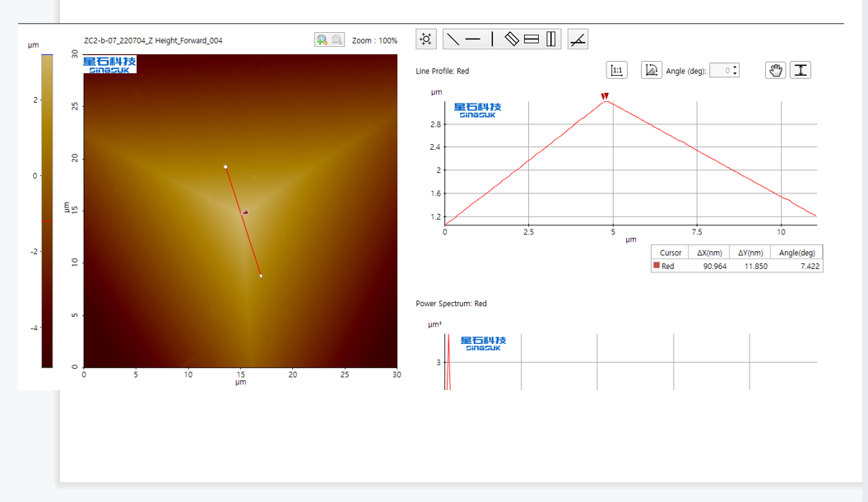Click the zoom out magnifier icon
Screen dimensions: 868x502
coord(337,40)
